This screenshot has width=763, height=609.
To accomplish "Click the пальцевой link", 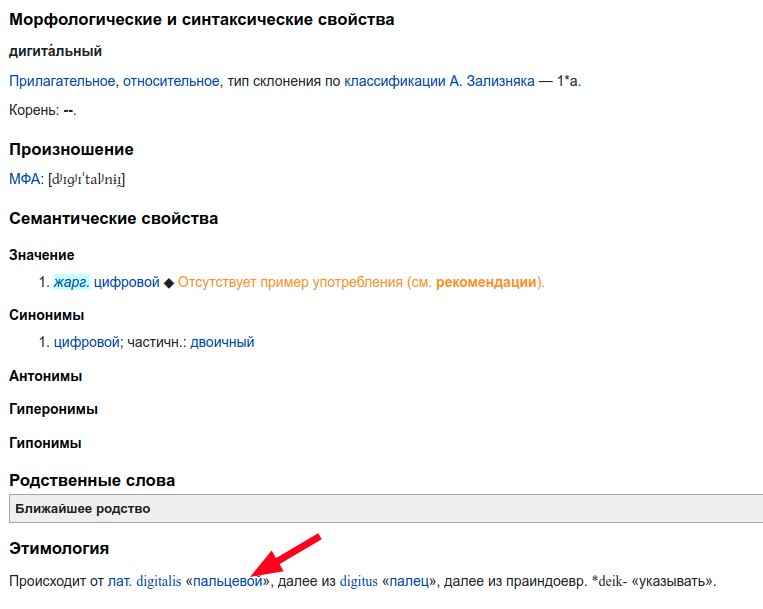I will [229, 580].
